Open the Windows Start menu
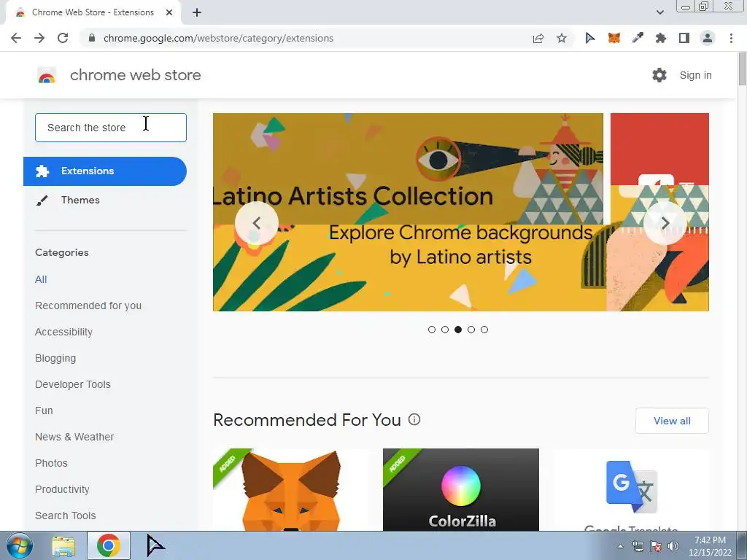The width and height of the screenshot is (747, 560). (19, 545)
